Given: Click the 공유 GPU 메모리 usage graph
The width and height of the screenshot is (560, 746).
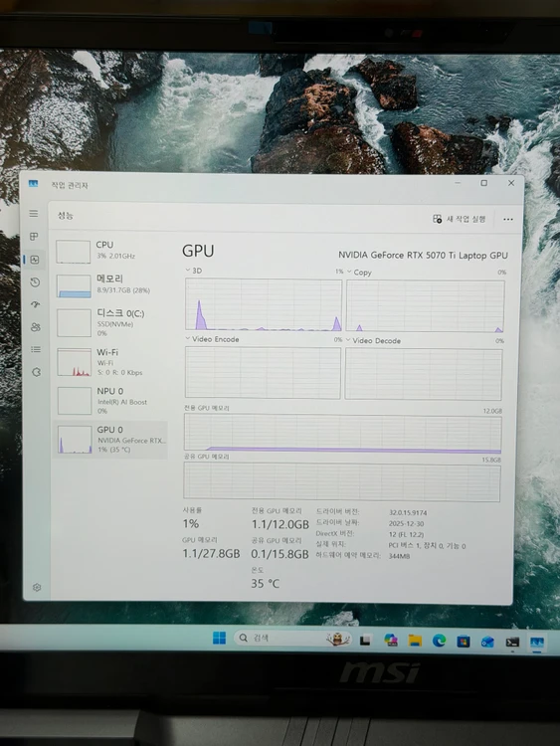Looking at the screenshot, I should click(x=342, y=482).
